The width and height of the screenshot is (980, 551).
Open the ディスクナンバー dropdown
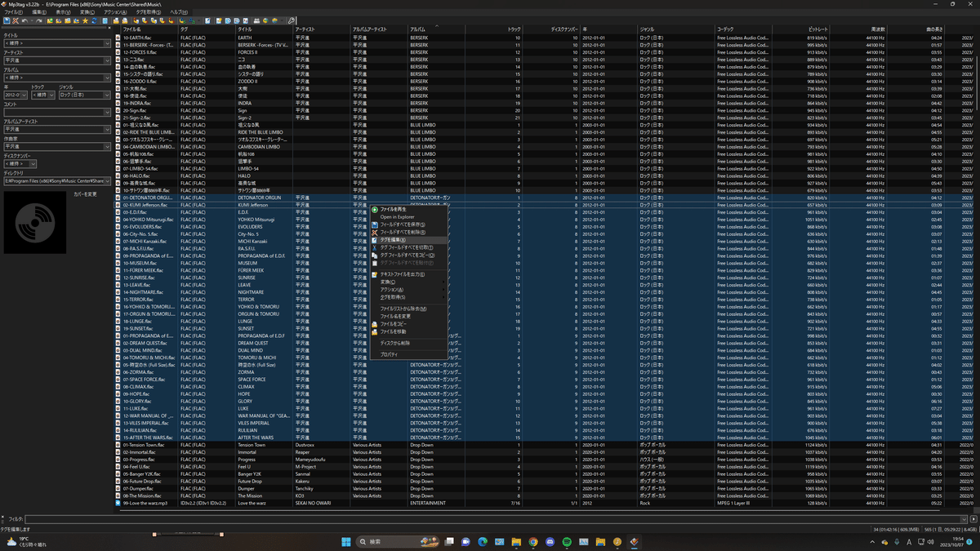point(33,164)
